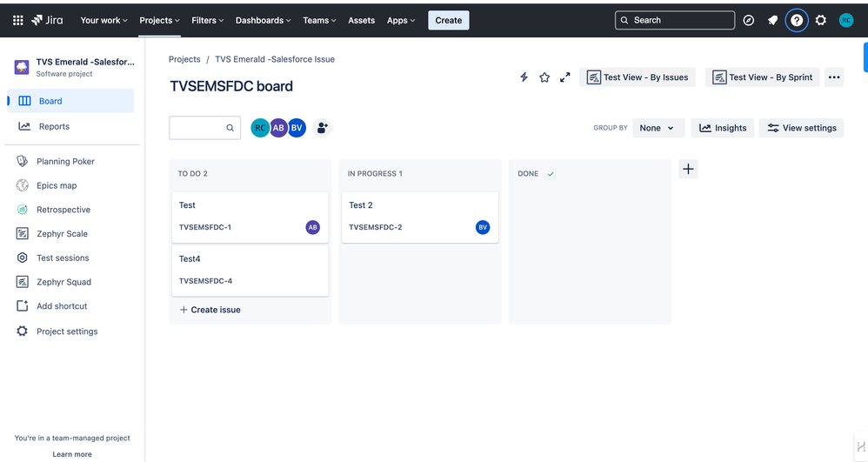Open the Teams dropdown
This screenshot has width=868, height=462.
(319, 21)
